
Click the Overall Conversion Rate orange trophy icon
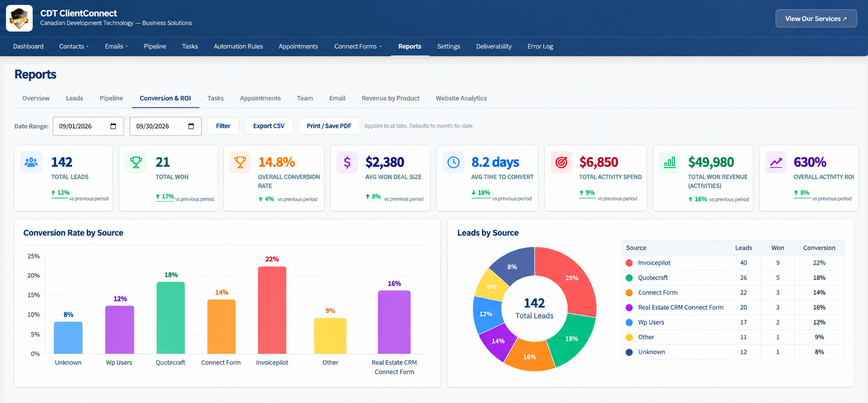[240, 162]
